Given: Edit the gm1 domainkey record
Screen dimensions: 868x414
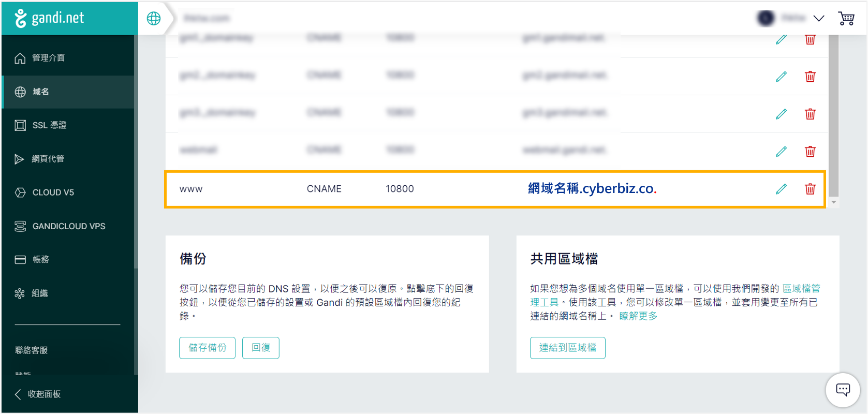Looking at the screenshot, I should tap(781, 39).
